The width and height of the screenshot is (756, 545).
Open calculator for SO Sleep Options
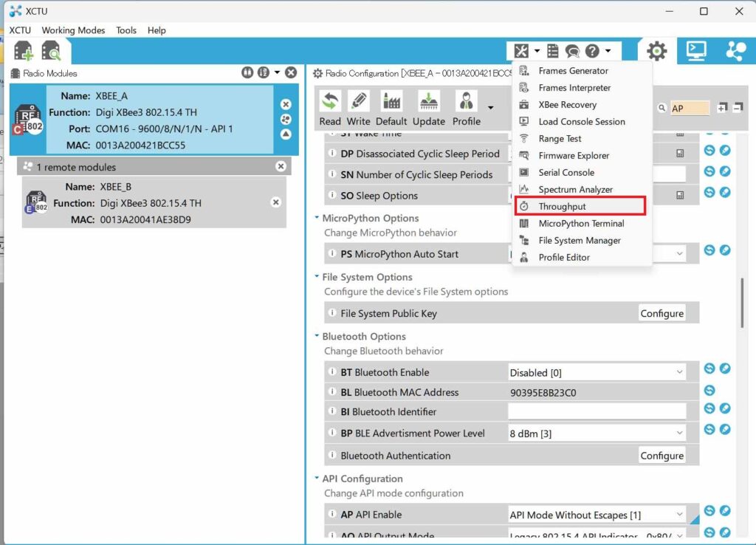pos(680,196)
